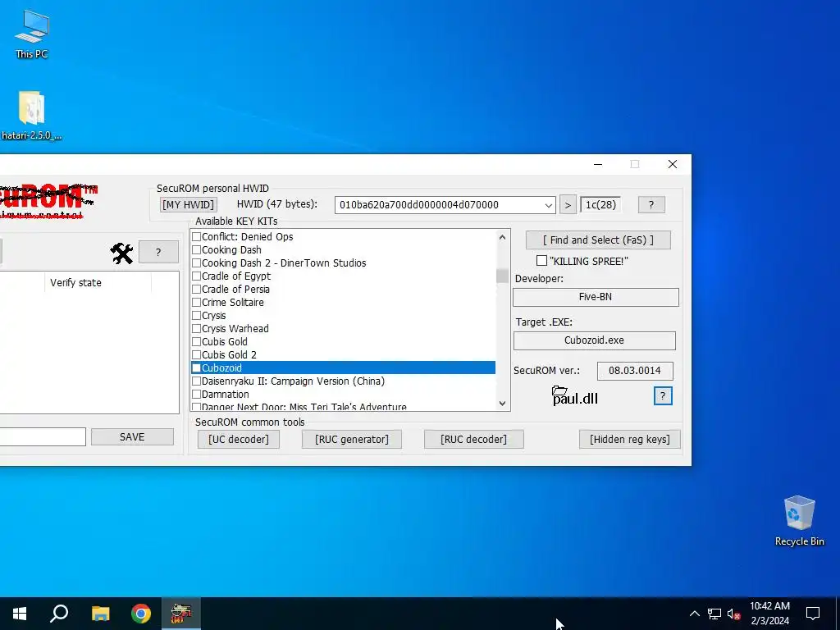Select Crysis in the KEY KITs list

pos(343,316)
